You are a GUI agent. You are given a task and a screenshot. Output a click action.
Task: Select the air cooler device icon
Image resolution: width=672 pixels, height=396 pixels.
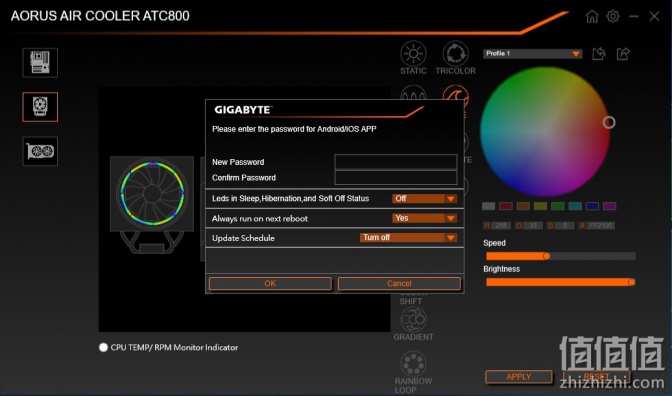pos(40,107)
